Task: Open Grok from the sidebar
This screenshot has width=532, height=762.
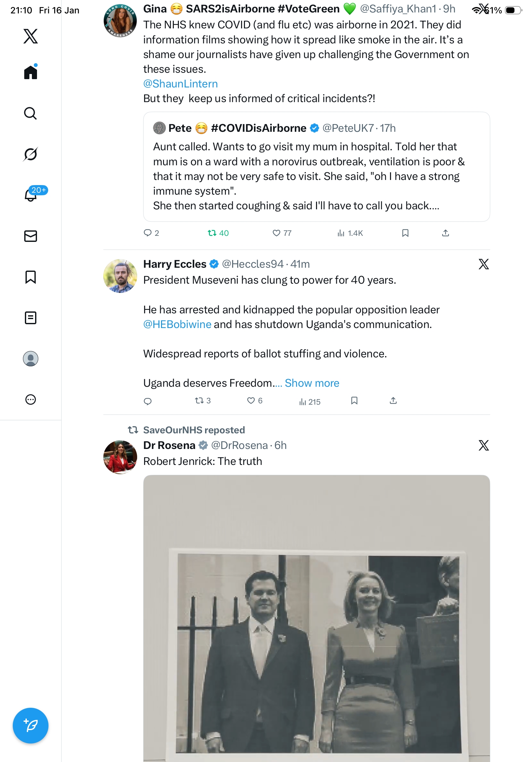Action: coord(31,154)
